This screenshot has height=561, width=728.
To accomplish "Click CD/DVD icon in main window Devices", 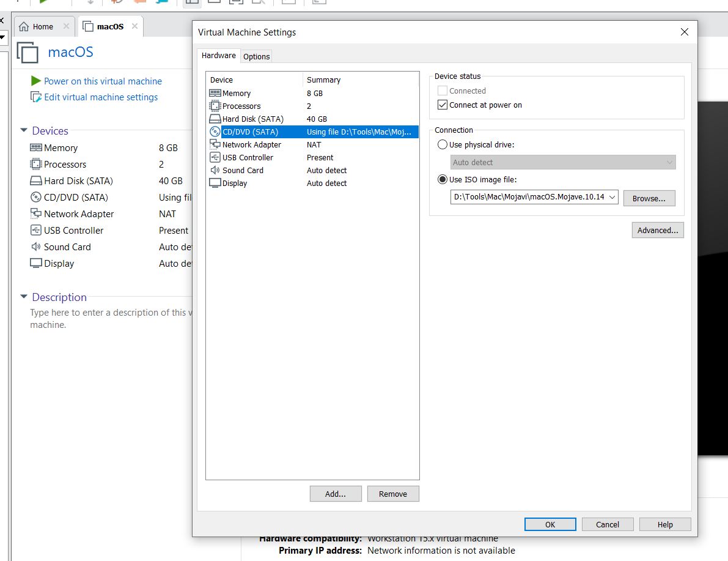I will [x=35, y=197].
